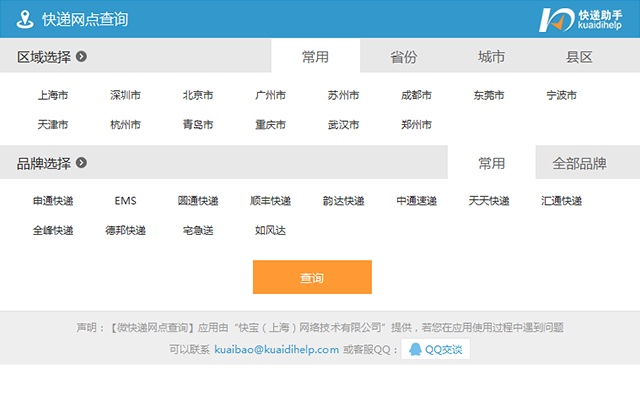The image size is (640, 400).
Task: Choose 天天快递 brand
Action: [489, 201]
